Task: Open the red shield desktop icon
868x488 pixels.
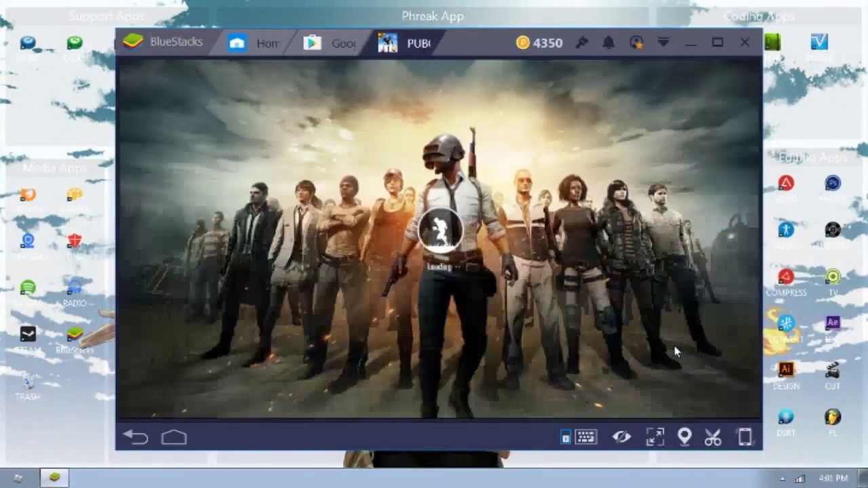Action: click(x=75, y=241)
